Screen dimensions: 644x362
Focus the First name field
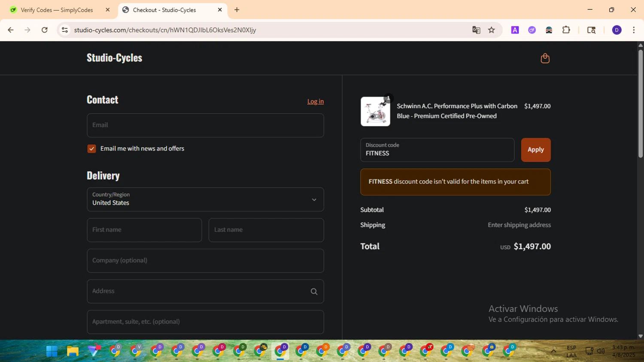[x=144, y=230]
